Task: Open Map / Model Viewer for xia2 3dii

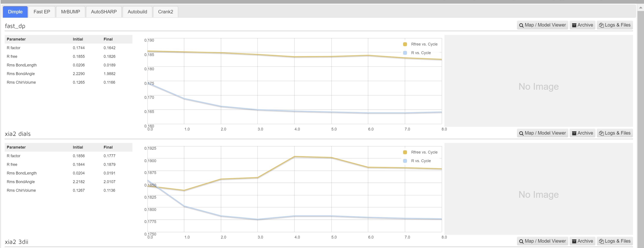Action: coord(542,241)
